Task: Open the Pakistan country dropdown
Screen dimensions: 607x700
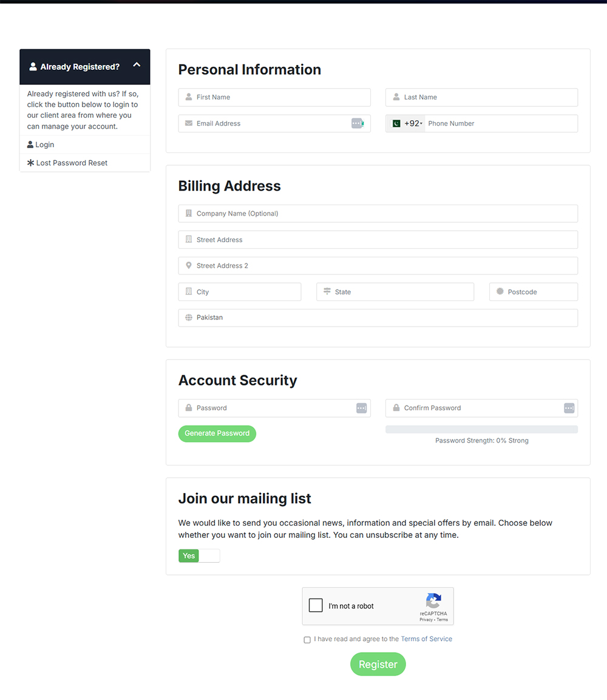Action: point(378,318)
